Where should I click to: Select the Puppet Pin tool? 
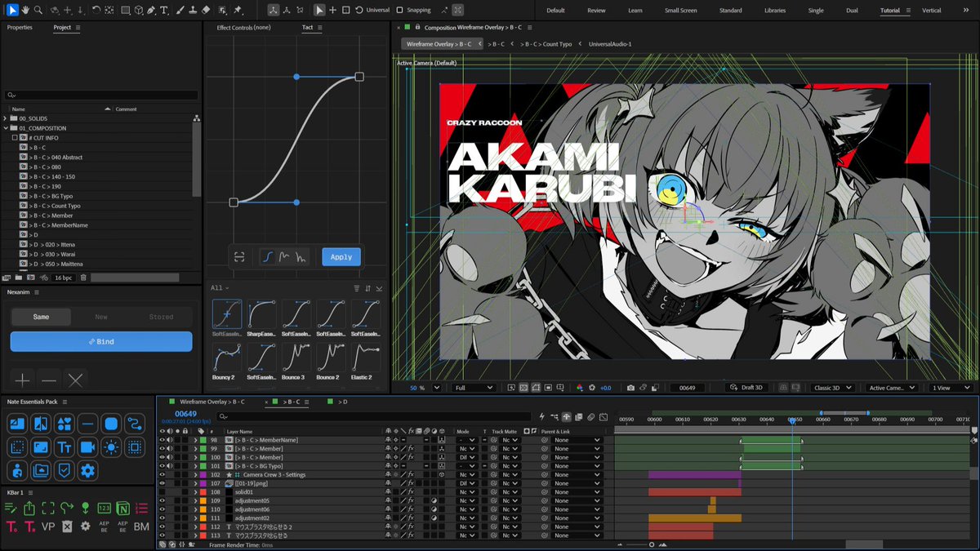[238, 10]
